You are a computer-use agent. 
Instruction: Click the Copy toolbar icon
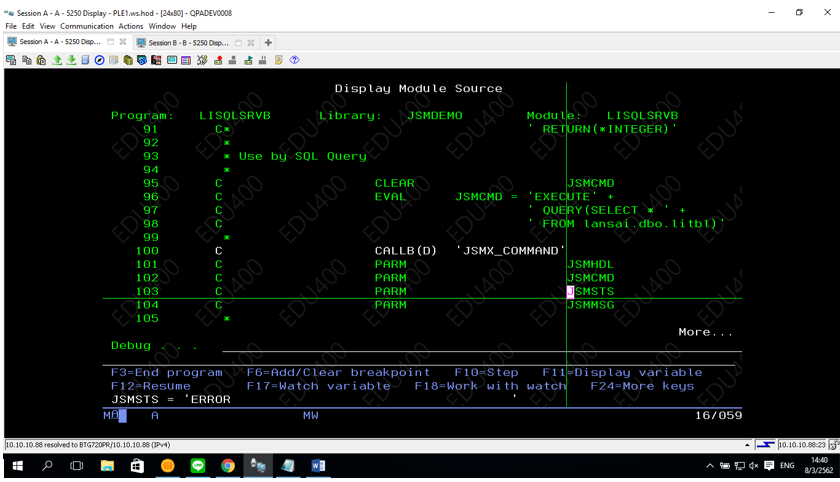tap(26, 60)
